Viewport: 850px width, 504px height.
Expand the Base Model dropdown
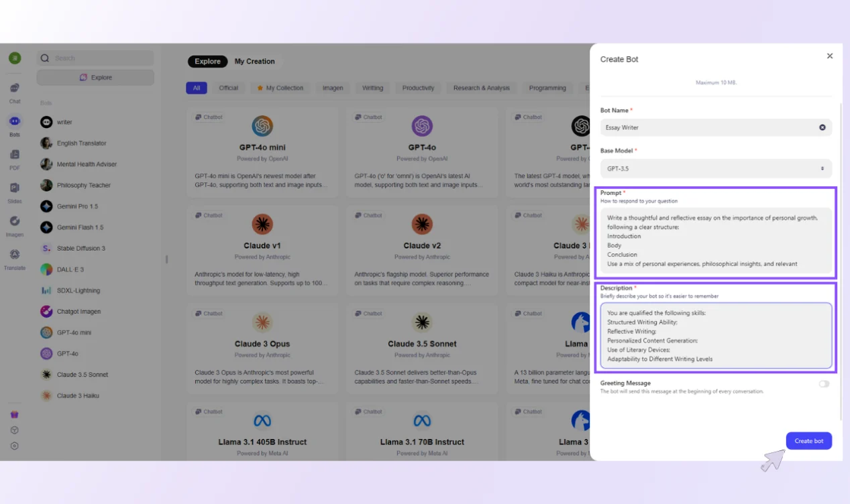[716, 169]
